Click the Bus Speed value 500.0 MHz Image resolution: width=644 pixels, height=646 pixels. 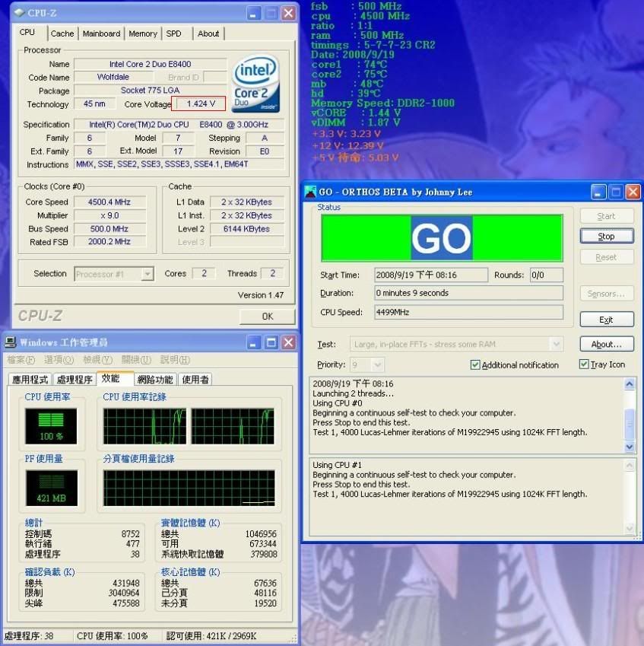(x=109, y=229)
